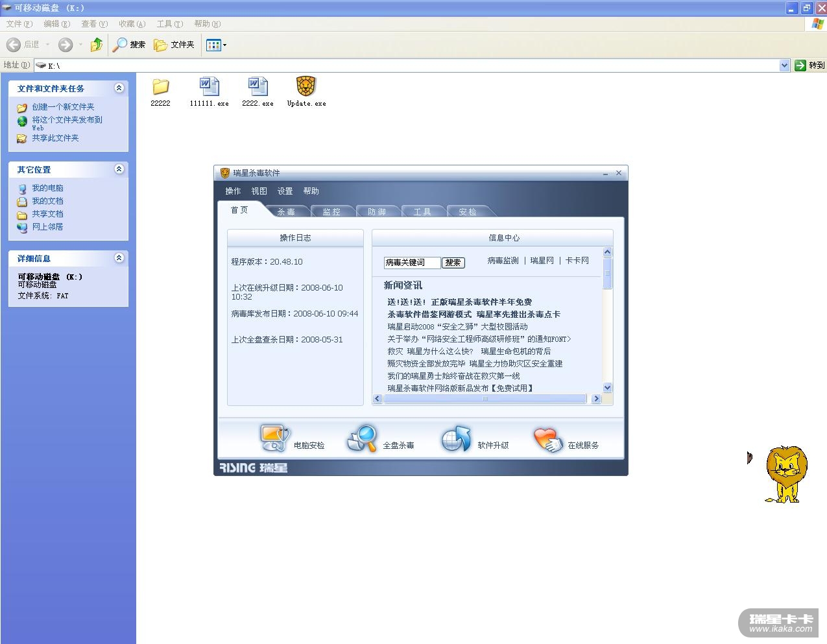This screenshot has height=644, width=827.
Task: Open the address bar dropdown arrow
Action: point(784,65)
